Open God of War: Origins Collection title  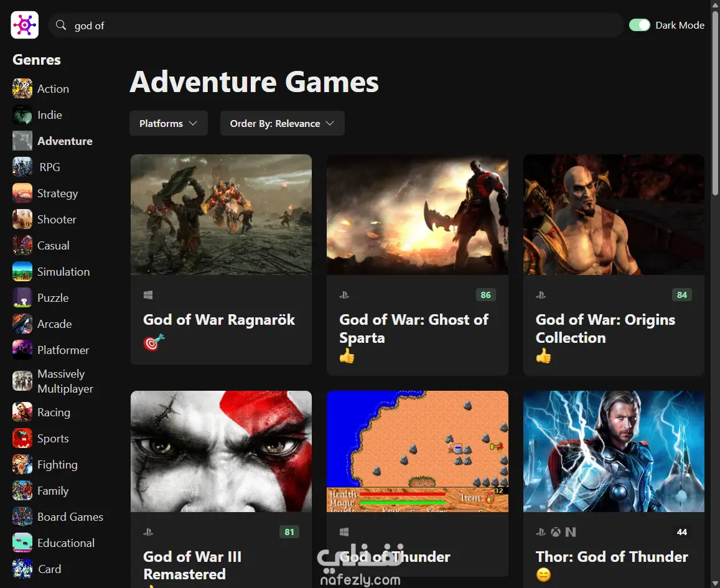coord(605,329)
